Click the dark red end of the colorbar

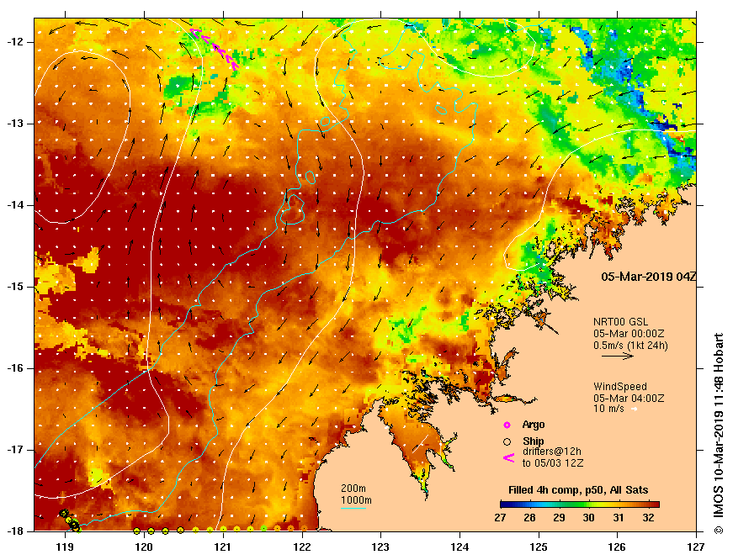[654, 505]
